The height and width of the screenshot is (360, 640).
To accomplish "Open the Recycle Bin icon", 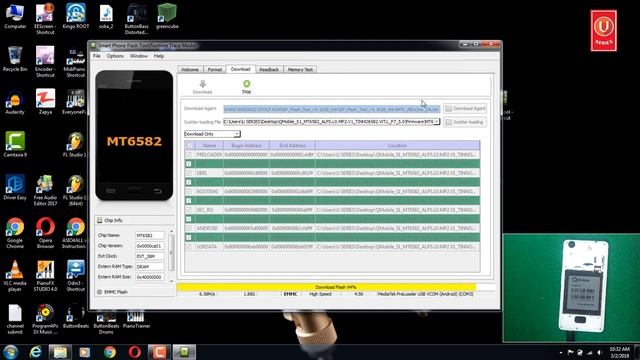I will pyautogui.click(x=15, y=59).
